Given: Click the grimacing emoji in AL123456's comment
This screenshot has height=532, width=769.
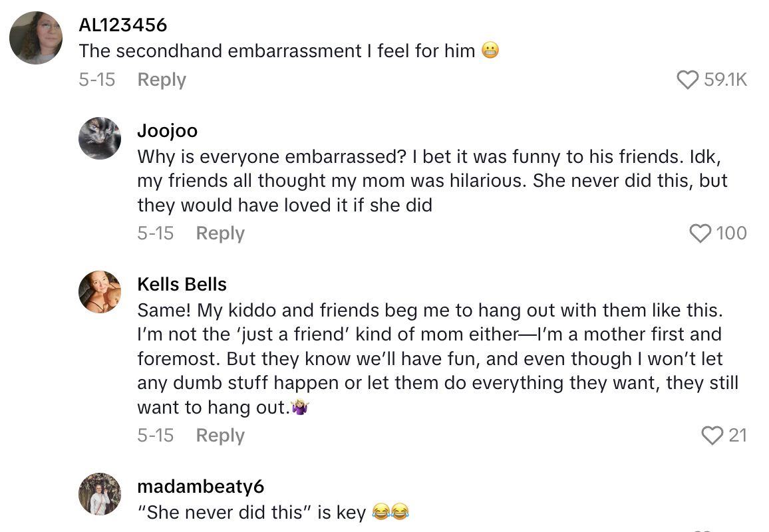Looking at the screenshot, I should 490,50.
